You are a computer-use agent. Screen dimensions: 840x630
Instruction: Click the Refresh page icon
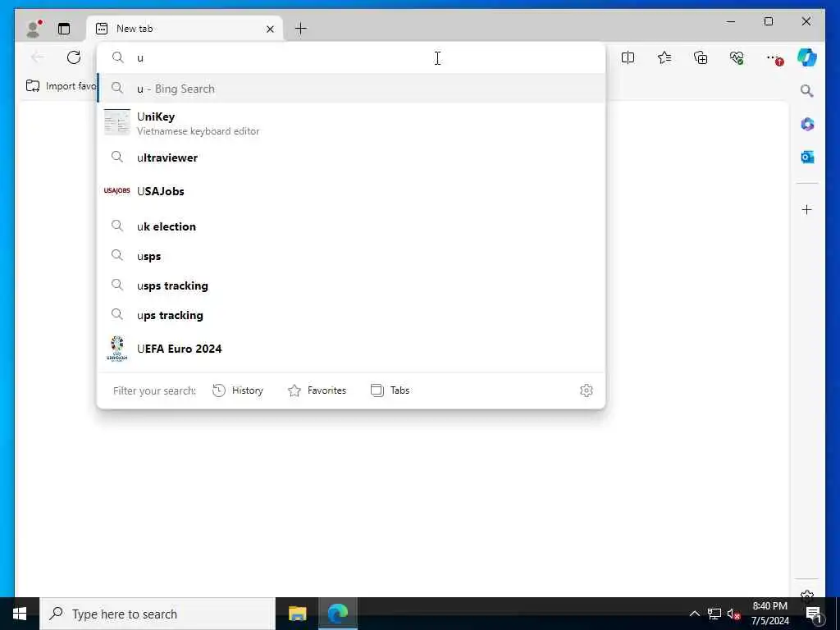(x=74, y=57)
